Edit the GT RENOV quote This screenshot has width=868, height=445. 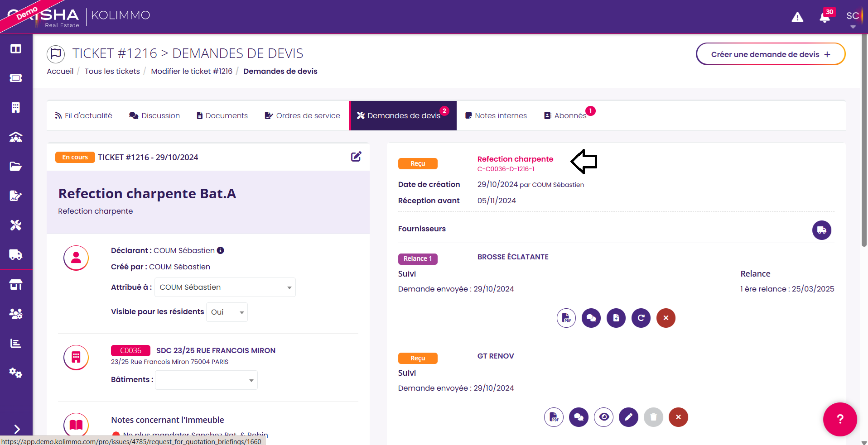(x=628, y=417)
